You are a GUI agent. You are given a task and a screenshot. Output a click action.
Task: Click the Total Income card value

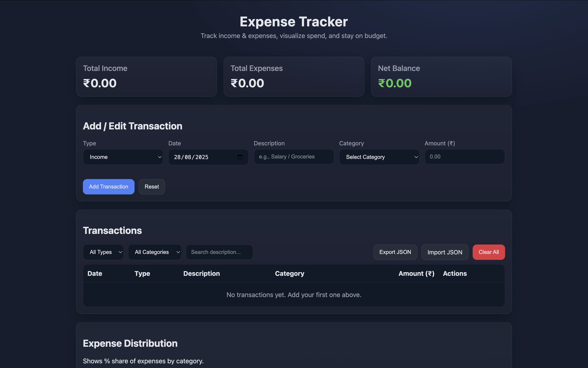(x=100, y=83)
